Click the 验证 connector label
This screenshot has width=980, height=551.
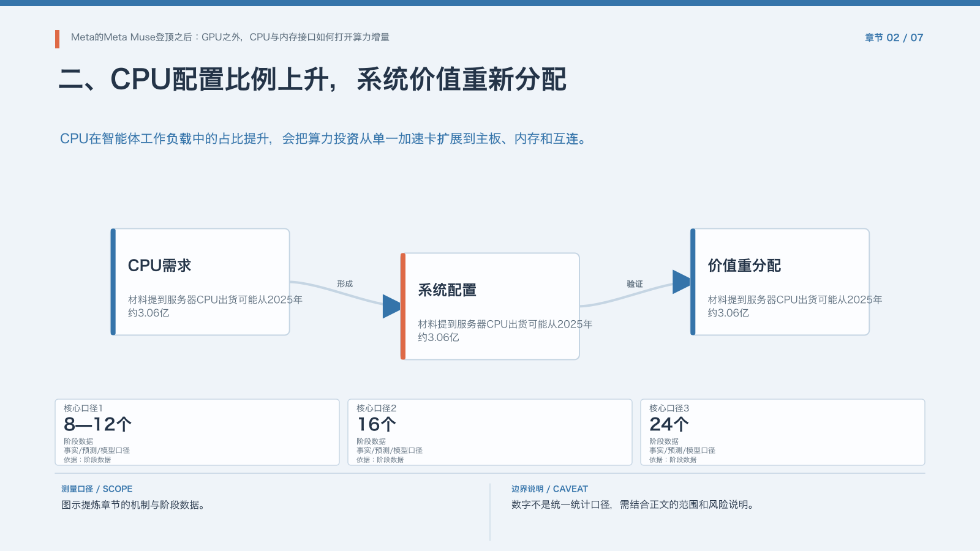coord(635,284)
